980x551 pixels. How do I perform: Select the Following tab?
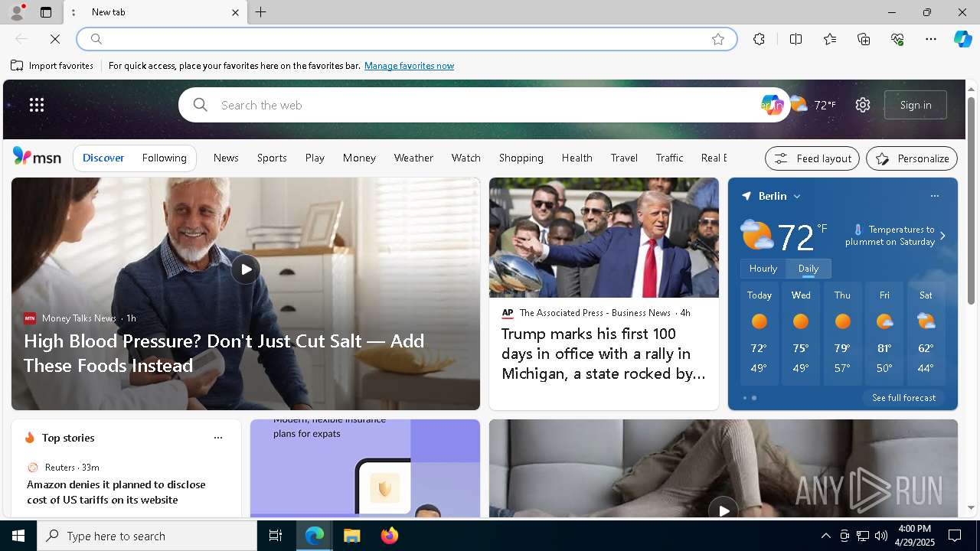164,158
